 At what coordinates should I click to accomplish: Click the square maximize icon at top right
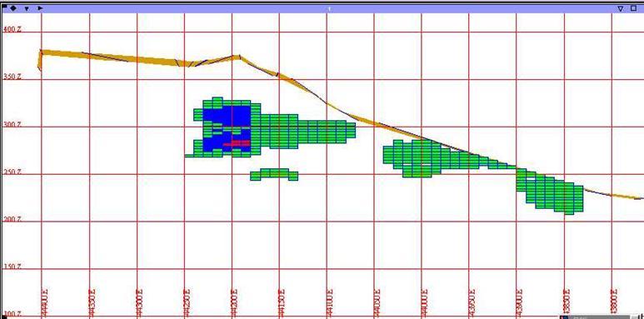point(634,8)
